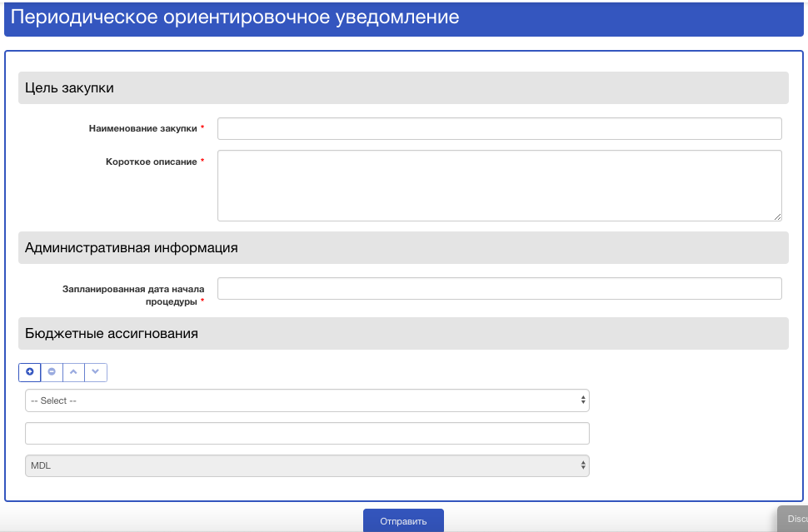The image size is (808, 532).
Task: Add a new budget allocation row
Action: point(30,372)
